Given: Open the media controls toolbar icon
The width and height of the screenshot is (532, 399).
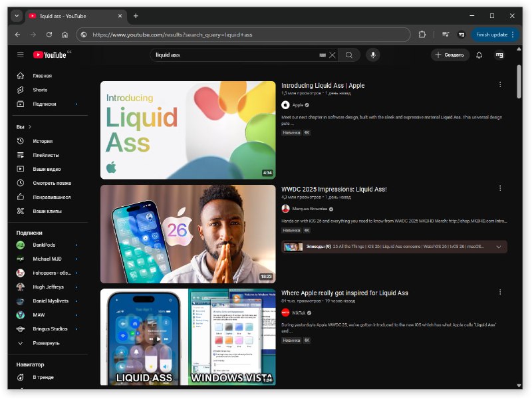Looking at the screenshot, I should click(x=446, y=35).
